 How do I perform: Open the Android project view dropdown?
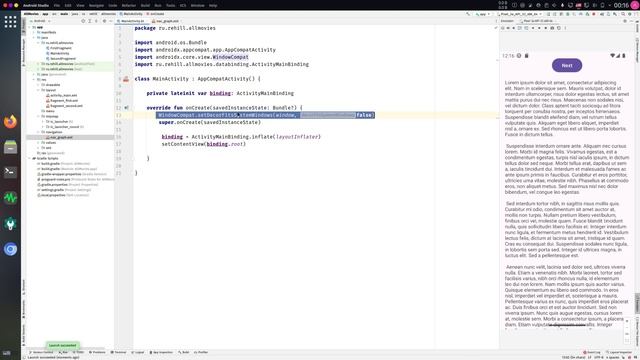coord(40,21)
